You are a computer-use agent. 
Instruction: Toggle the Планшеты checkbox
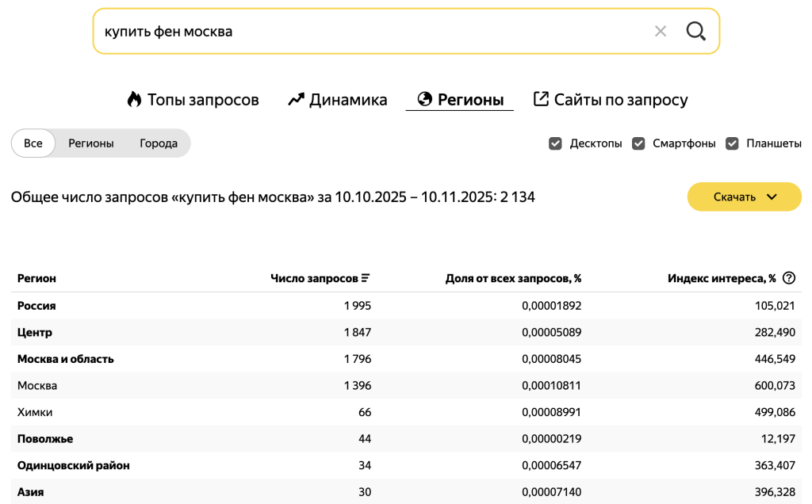tap(731, 143)
